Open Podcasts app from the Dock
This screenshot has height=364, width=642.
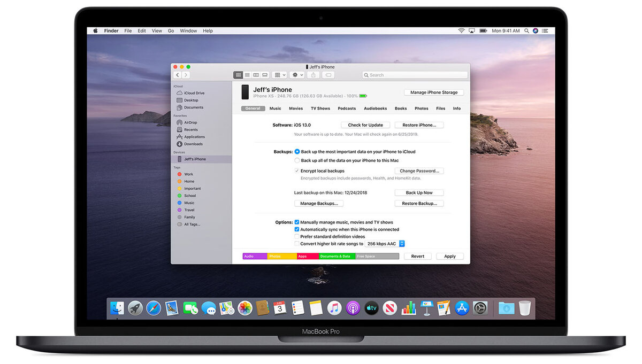353,308
